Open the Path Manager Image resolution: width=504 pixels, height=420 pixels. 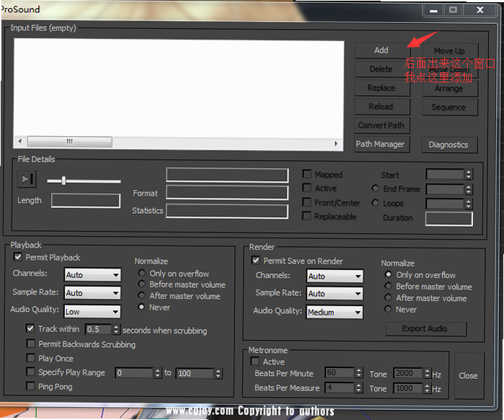click(x=382, y=144)
